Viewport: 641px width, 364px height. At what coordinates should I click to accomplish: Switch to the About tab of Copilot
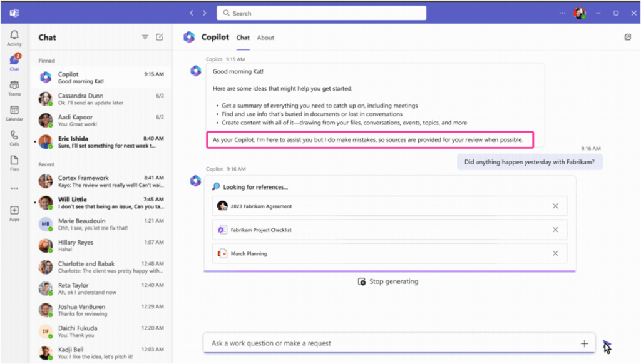(265, 38)
